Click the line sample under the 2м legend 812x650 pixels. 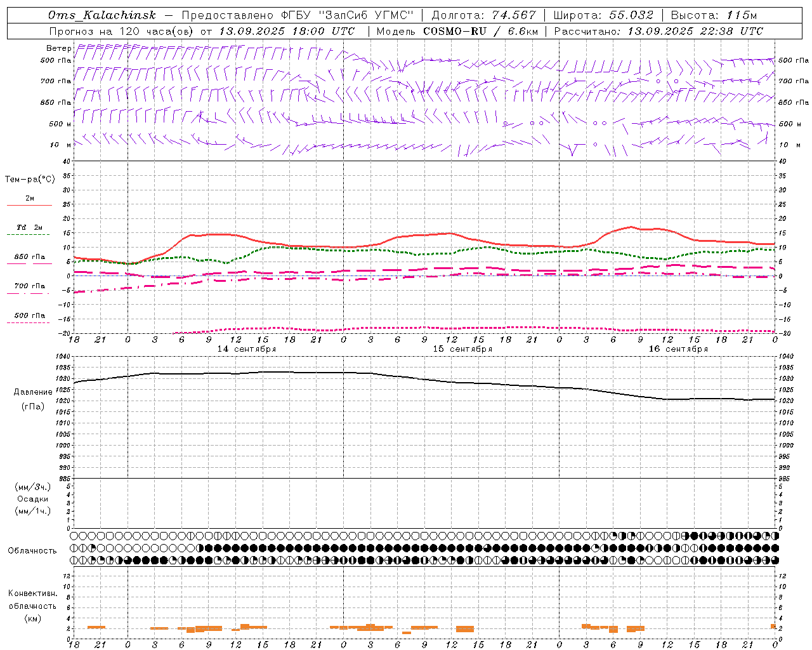click(x=29, y=206)
